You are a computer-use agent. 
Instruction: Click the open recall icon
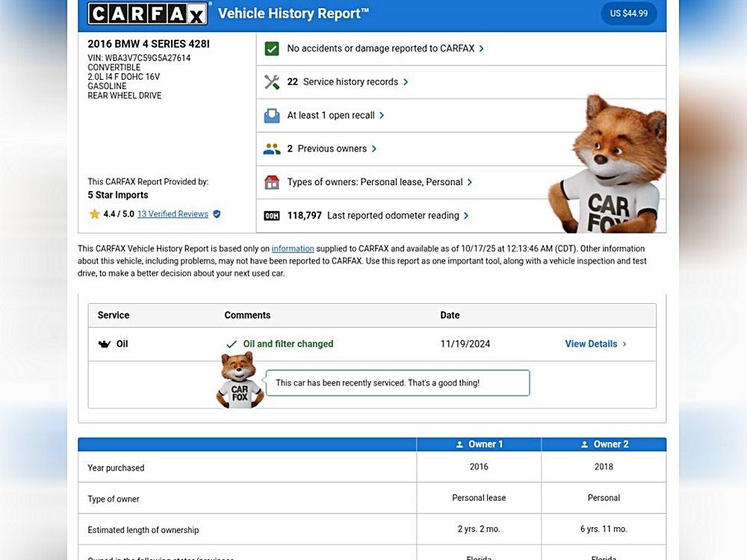pyautogui.click(x=272, y=116)
